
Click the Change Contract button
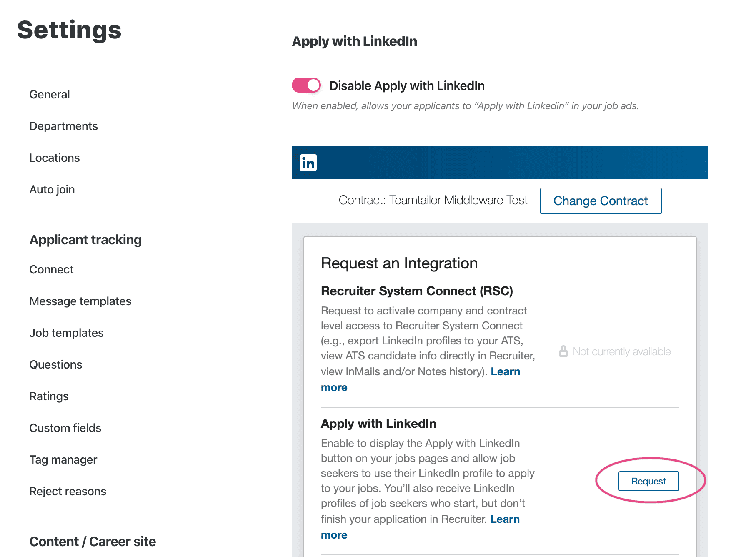(601, 201)
